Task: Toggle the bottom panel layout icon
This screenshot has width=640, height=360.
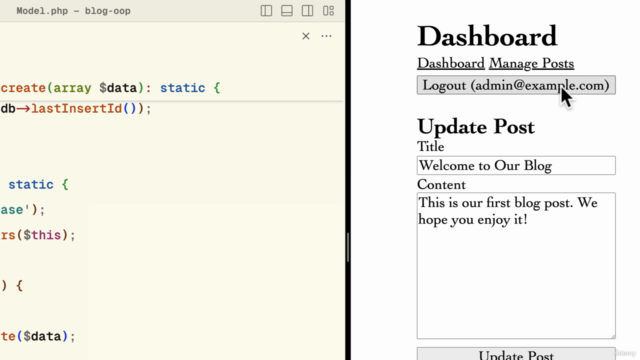Action: (287, 11)
